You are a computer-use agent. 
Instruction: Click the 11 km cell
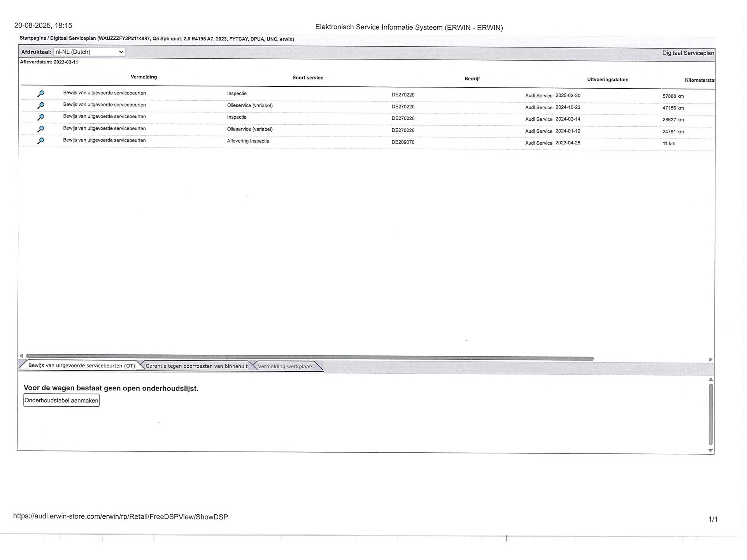[669, 143]
